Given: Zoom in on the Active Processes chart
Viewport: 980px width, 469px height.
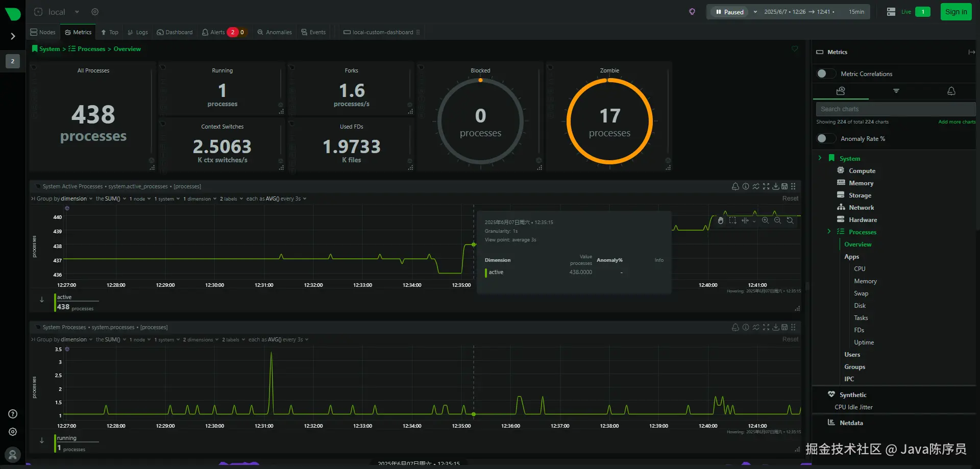Looking at the screenshot, I should [x=765, y=220].
